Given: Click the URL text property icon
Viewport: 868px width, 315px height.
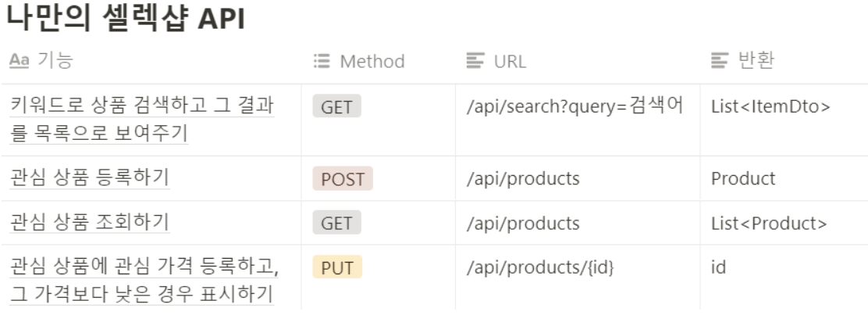Looking at the screenshot, I should (x=475, y=61).
